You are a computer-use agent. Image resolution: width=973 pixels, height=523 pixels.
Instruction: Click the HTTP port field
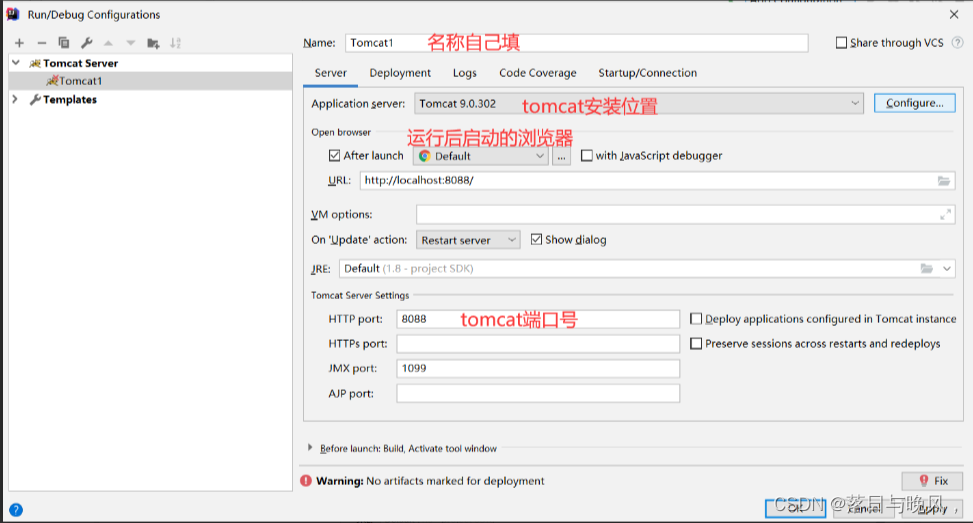[x=538, y=319]
